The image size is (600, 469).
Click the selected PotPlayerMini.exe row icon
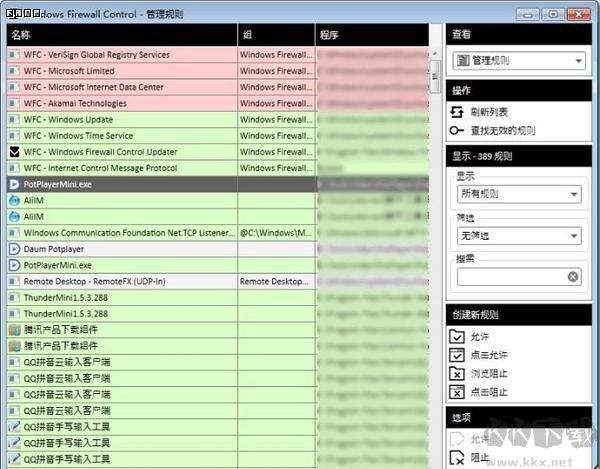14,184
